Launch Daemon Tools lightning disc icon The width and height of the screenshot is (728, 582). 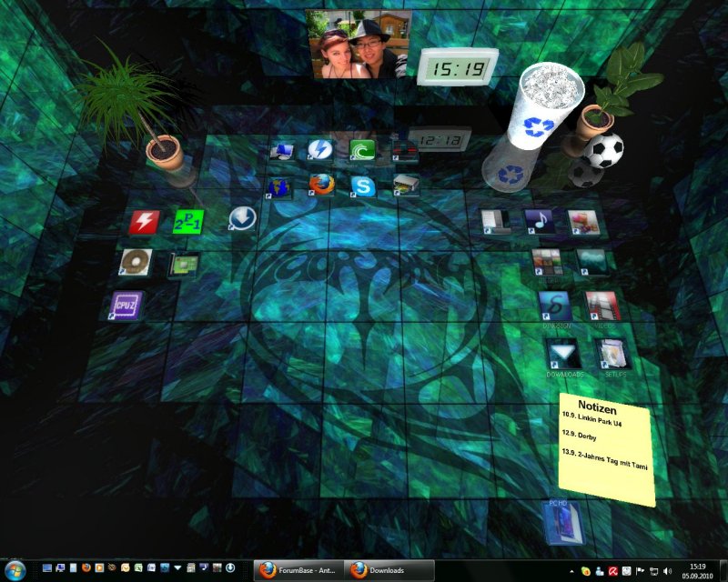[320, 150]
